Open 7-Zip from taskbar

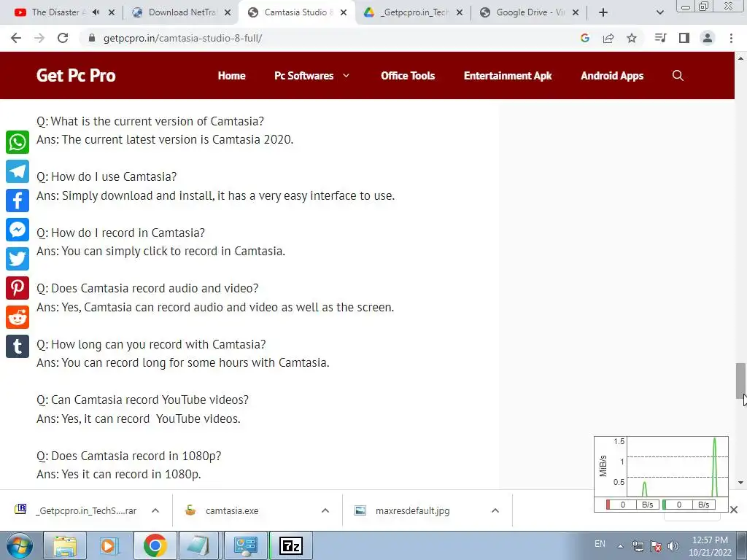(x=291, y=545)
